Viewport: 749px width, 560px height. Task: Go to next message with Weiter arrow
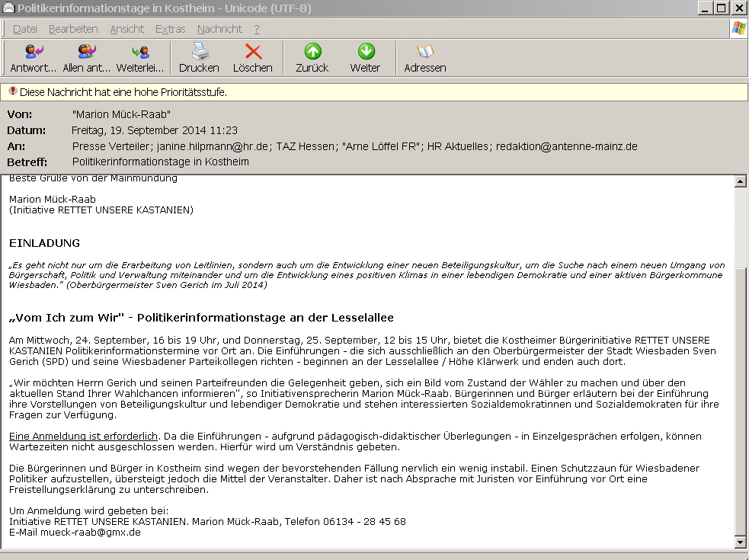coord(366,51)
